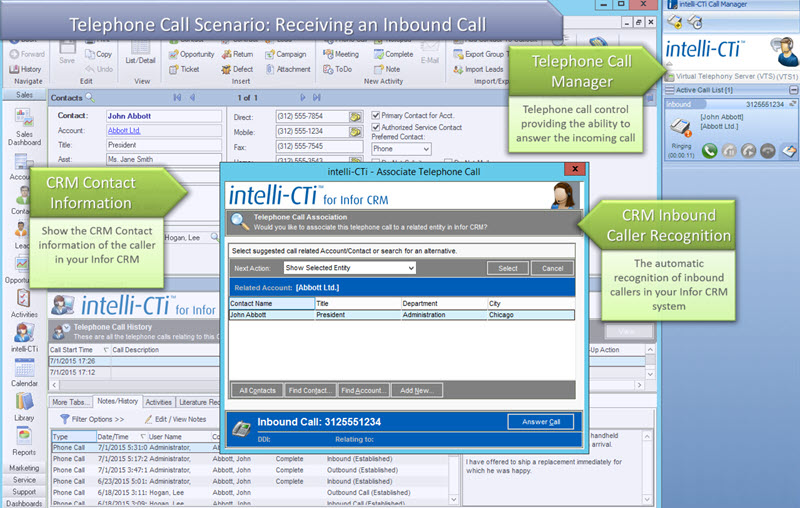The width and height of the screenshot is (800, 508).
Task: Open intelli-CTi in the left sidebar
Action: [x=24, y=338]
